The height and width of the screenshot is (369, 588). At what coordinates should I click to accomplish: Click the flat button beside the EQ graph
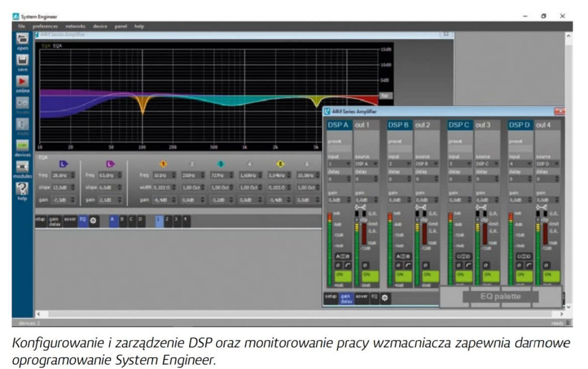385,95
